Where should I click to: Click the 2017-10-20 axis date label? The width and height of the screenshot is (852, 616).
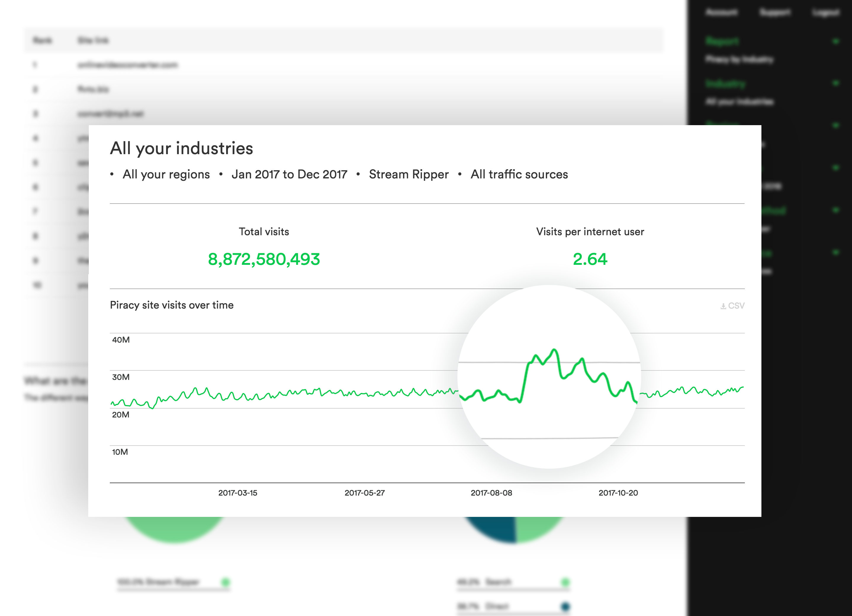tap(618, 493)
